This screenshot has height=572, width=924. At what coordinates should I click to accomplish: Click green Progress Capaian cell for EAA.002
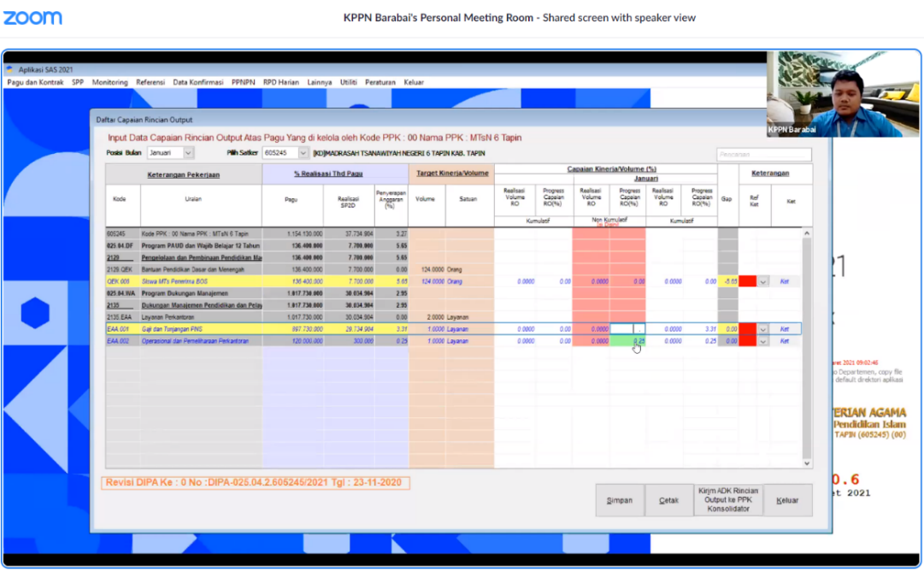[x=627, y=341]
